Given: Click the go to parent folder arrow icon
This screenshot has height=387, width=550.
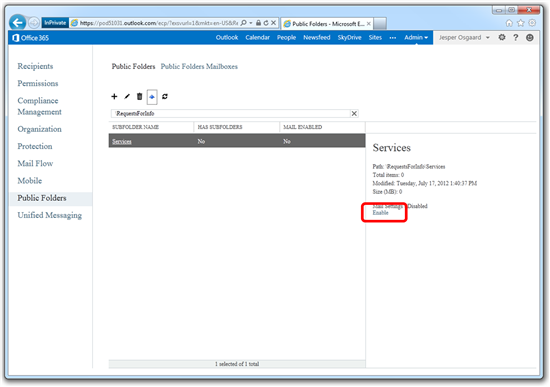Looking at the screenshot, I should (x=152, y=97).
